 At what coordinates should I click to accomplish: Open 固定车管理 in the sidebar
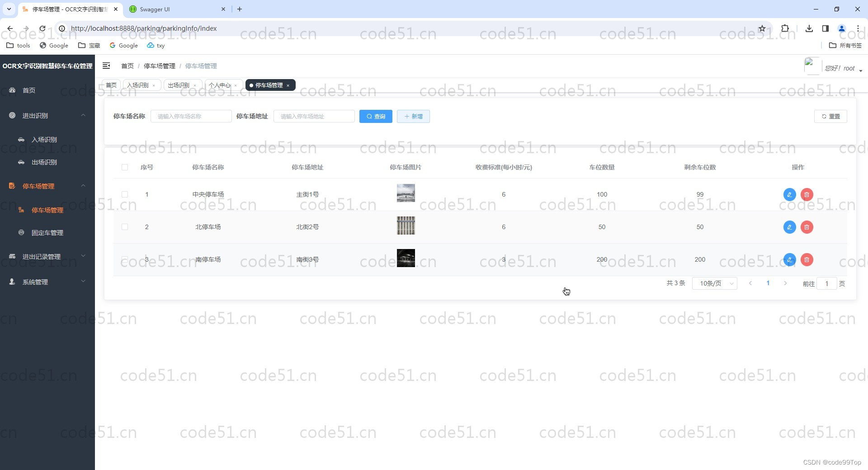47,233
